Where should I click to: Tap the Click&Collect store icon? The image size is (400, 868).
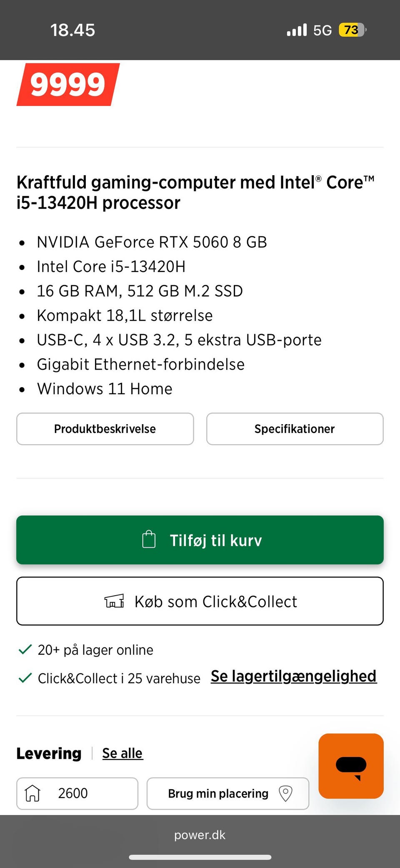tap(114, 601)
